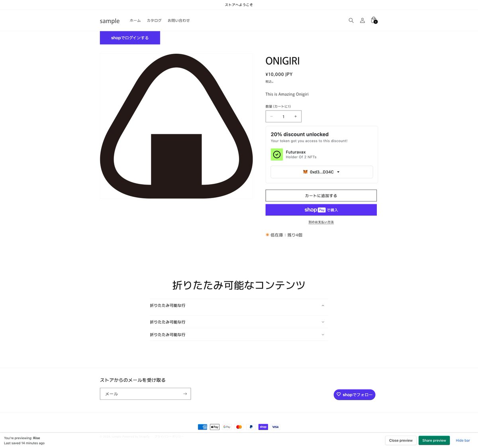
Task: Click the Futuravax verified checkmark badge
Action: click(x=277, y=154)
